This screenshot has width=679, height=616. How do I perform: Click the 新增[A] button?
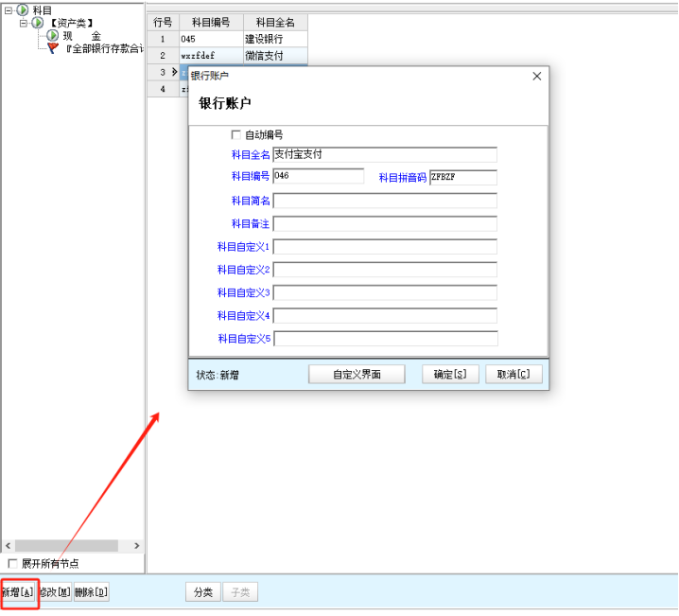18,592
